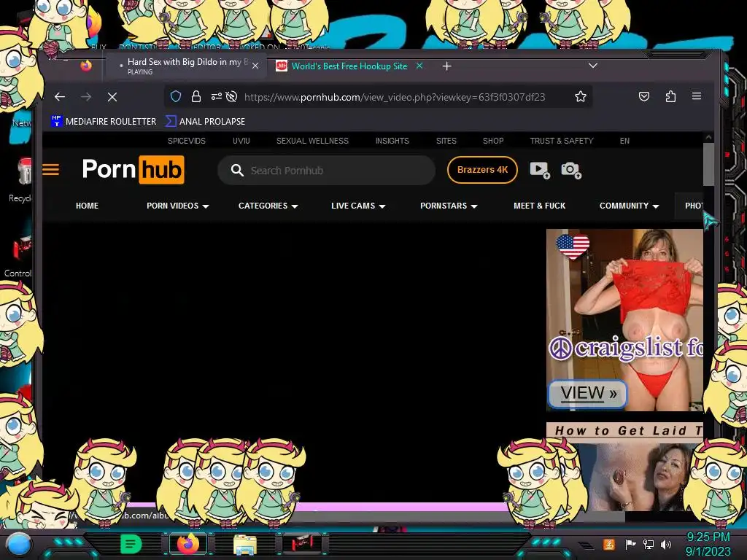The image size is (747, 560).
Task: Open the Start orb on the taskbar
Action: pyautogui.click(x=18, y=544)
